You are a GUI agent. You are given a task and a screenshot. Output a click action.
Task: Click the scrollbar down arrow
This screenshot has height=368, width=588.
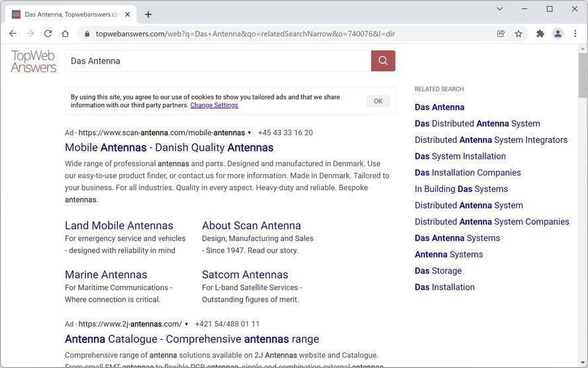tap(583, 363)
